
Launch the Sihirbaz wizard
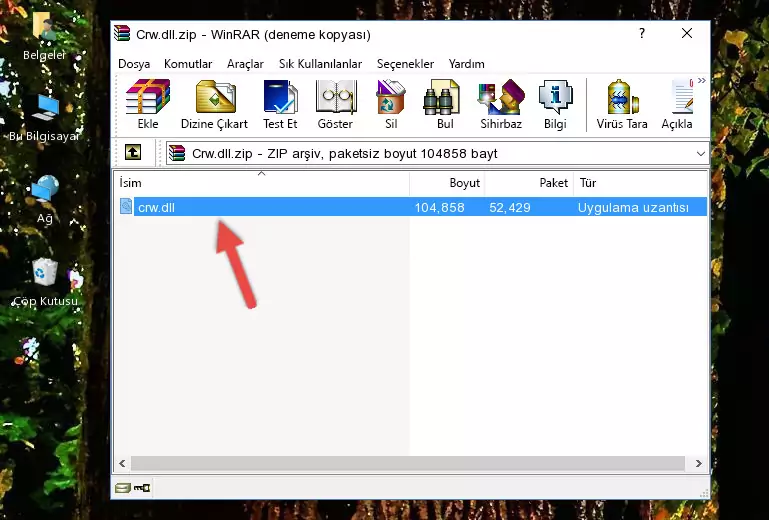(x=501, y=104)
